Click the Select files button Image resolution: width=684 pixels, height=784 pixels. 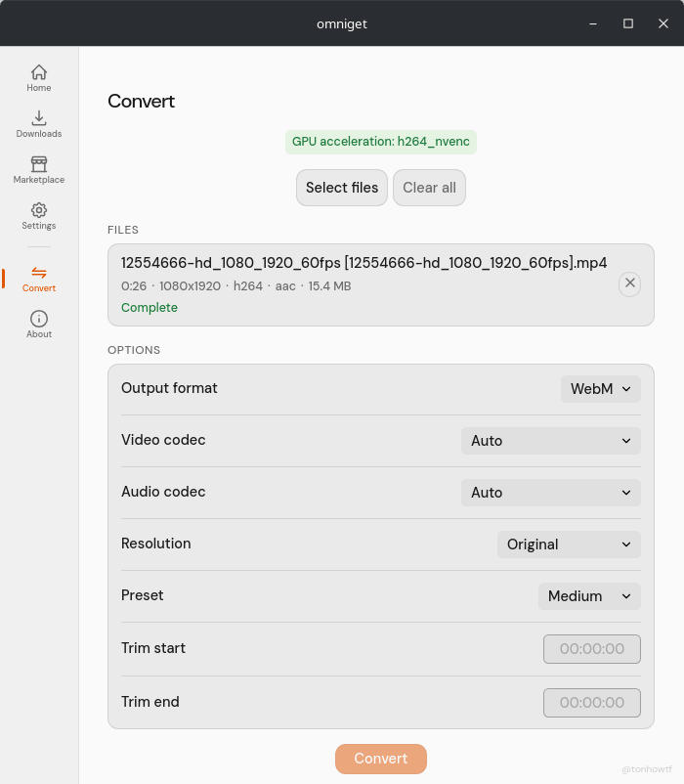pyautogui.click(x=341, y=187)
